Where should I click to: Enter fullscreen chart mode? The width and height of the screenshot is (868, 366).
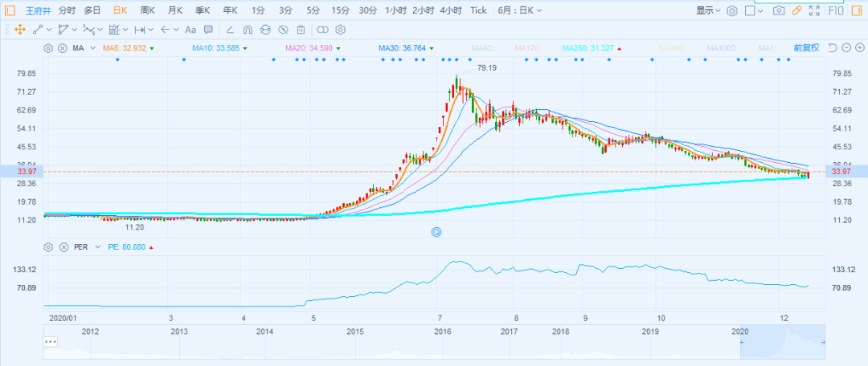click(815, 10)
